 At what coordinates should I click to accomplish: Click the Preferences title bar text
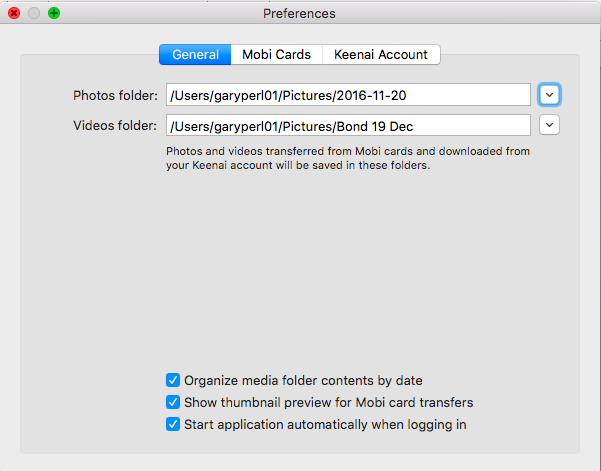[299, 14]
